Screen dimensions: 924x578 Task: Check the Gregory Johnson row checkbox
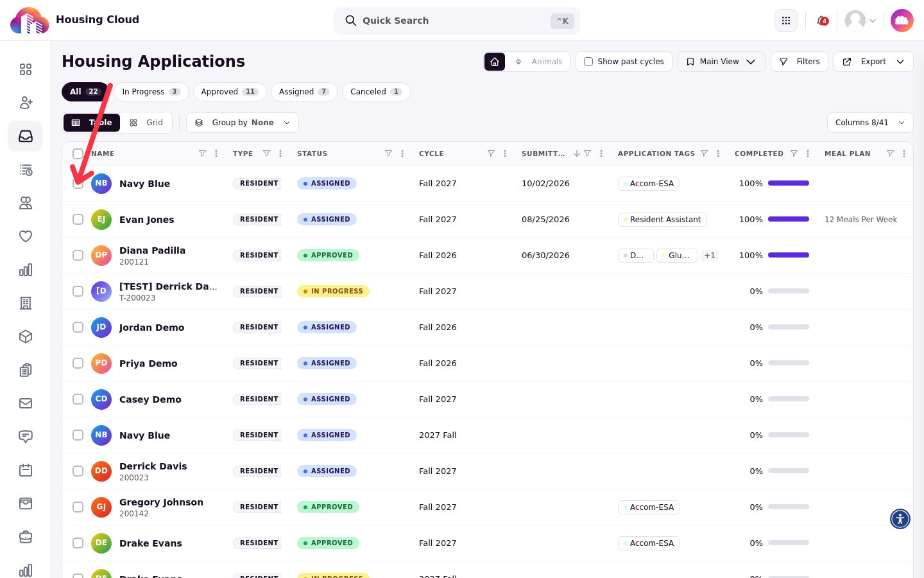point(78,507)
